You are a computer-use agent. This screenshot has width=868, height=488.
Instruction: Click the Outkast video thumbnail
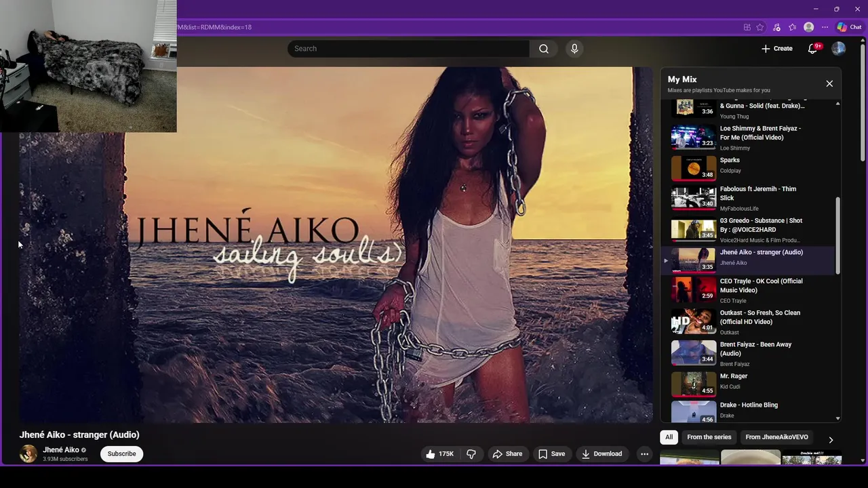694,322
